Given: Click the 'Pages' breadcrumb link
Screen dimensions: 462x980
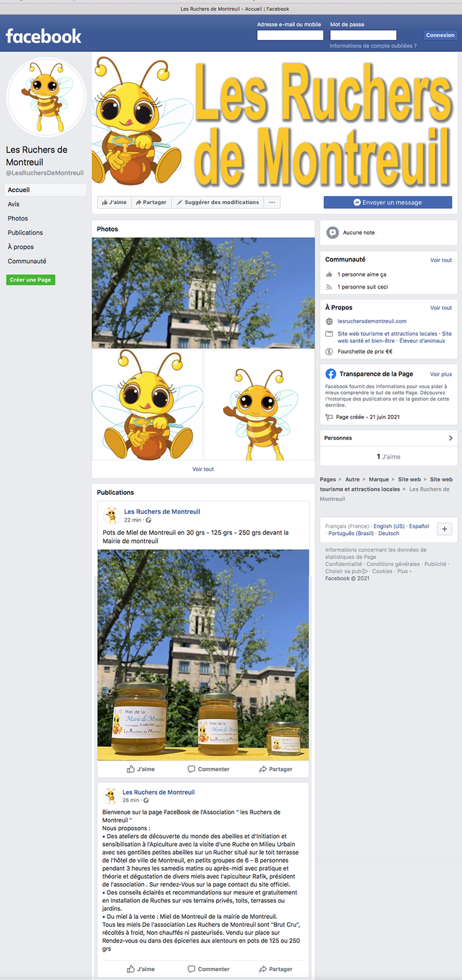Looking at the screenshot, I should pos(328,480).
